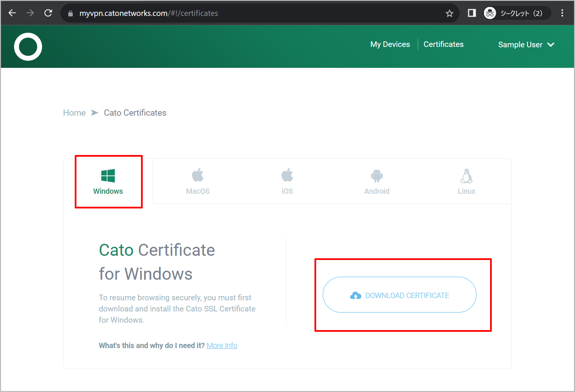This screenshot has width=575, height=392.
Task: Click the Home breadcrumb link
Action: pyautogui.click(x=74, y=113)
